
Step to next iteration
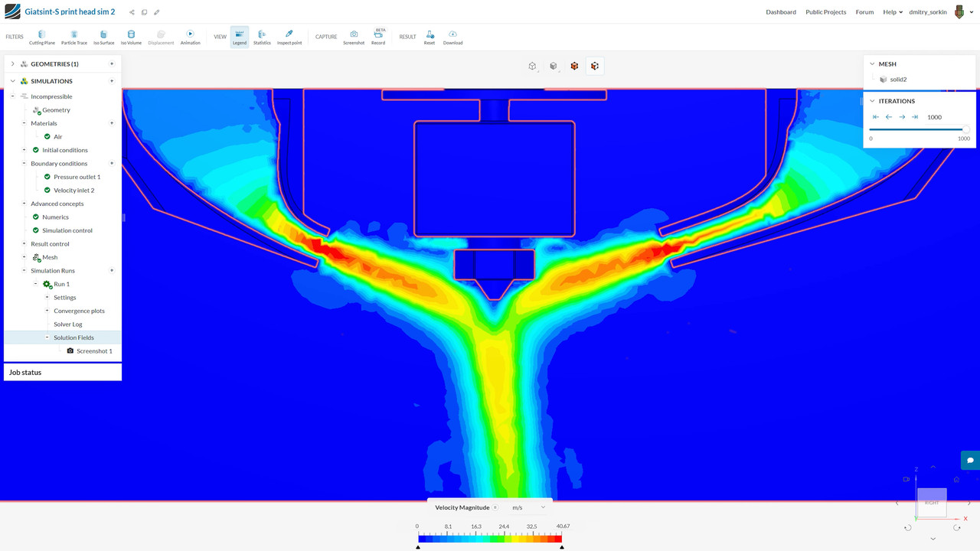click(902, 117)
